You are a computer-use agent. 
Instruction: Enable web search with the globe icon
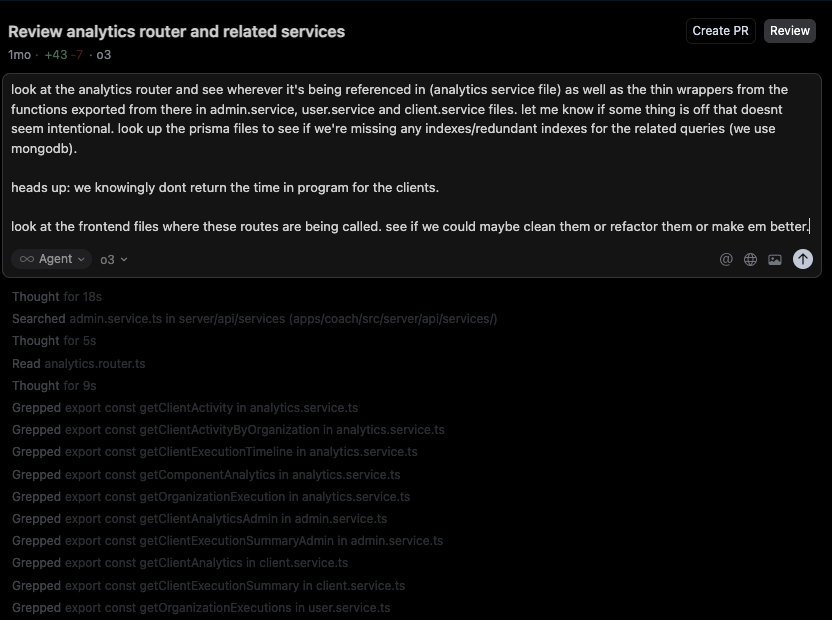pyautogui.click(x=750, y=259)
